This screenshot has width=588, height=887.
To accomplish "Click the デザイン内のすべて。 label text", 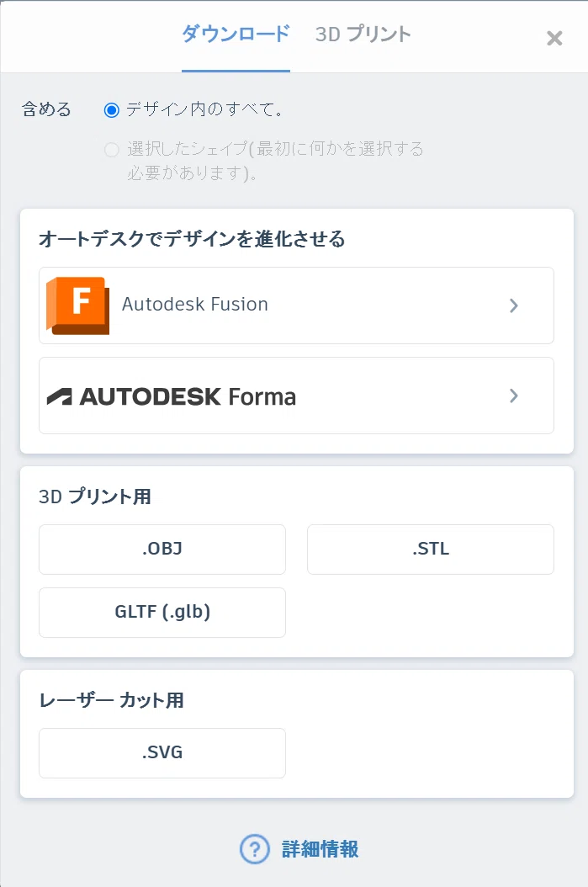I will click(204, 109).
